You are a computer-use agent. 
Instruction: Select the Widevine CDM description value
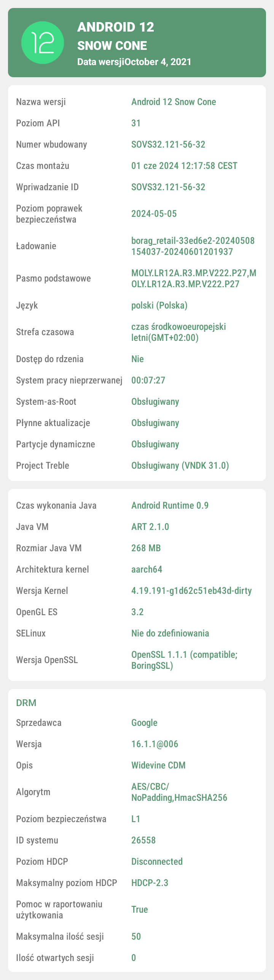point(158,765)
